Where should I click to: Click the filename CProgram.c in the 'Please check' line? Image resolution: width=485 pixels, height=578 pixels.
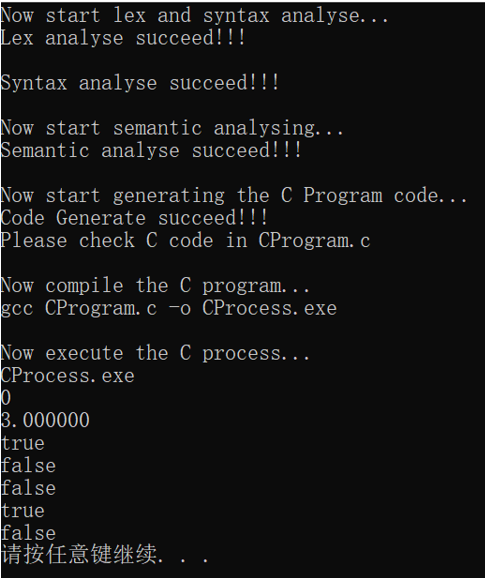point(314,241)
